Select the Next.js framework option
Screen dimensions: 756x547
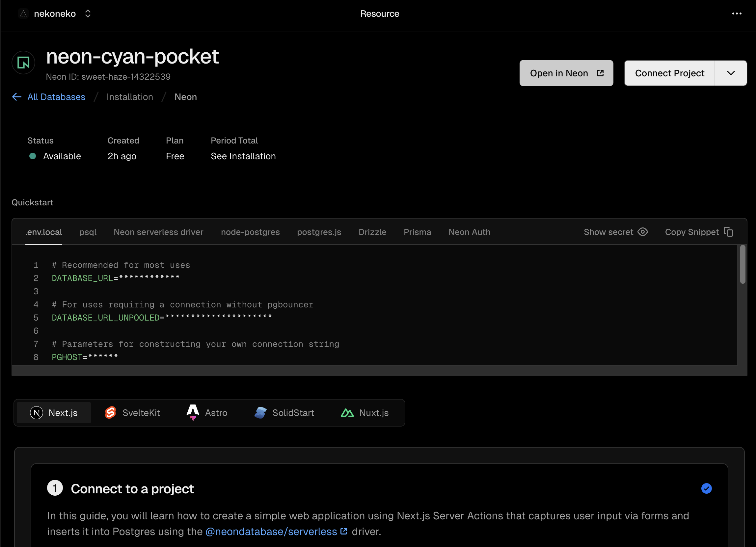click(54, 413)
